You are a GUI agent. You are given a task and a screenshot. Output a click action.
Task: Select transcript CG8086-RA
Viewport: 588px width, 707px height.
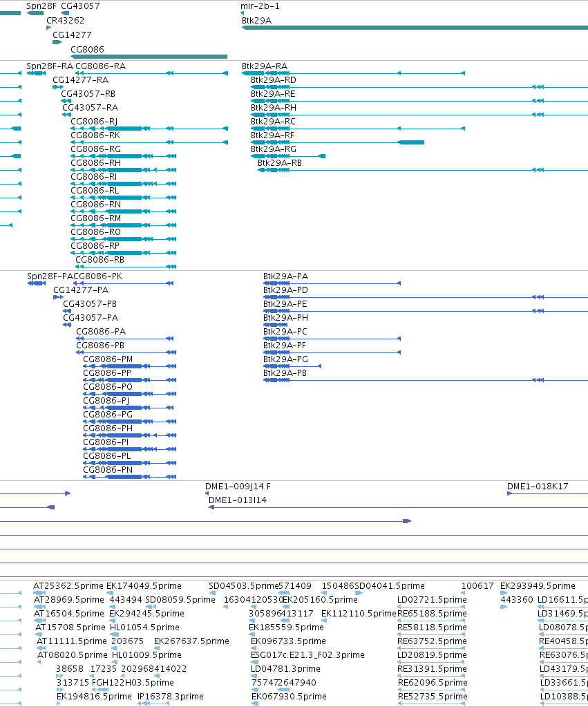[101, 66]
